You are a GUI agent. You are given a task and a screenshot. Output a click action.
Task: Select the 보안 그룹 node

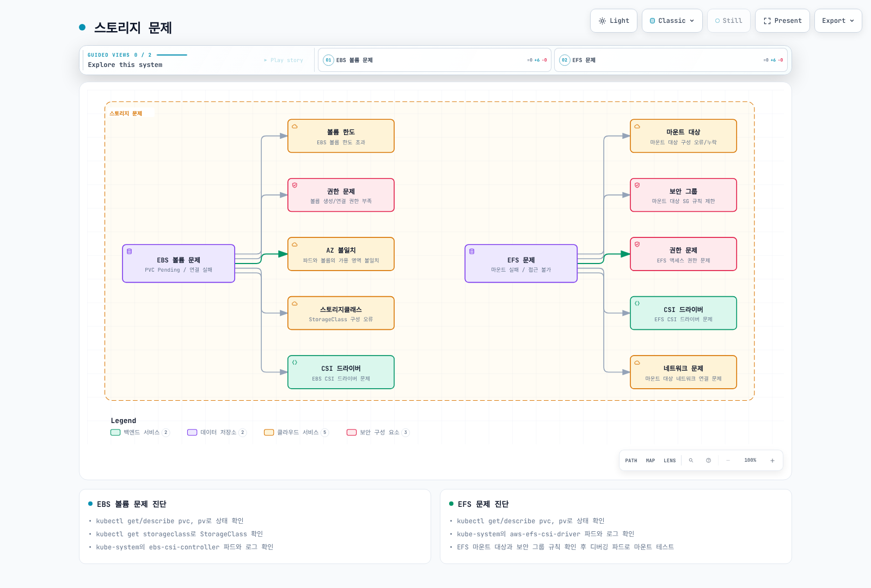point(683,195)
